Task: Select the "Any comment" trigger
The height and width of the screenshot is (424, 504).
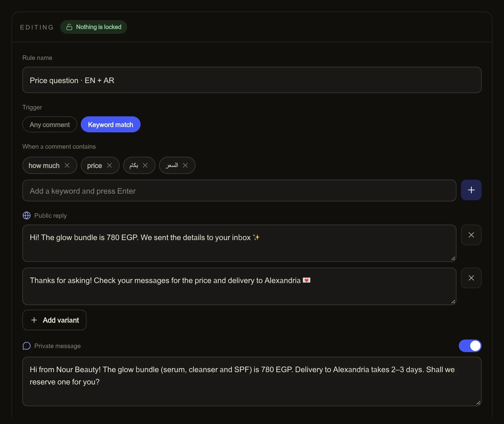Action: (x=50, y=124)
